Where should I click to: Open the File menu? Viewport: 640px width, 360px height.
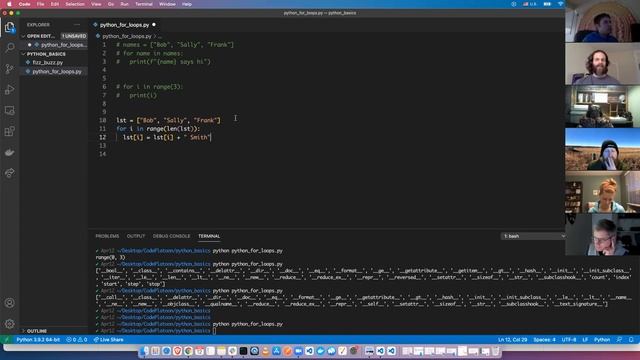[x=40, y=4]
